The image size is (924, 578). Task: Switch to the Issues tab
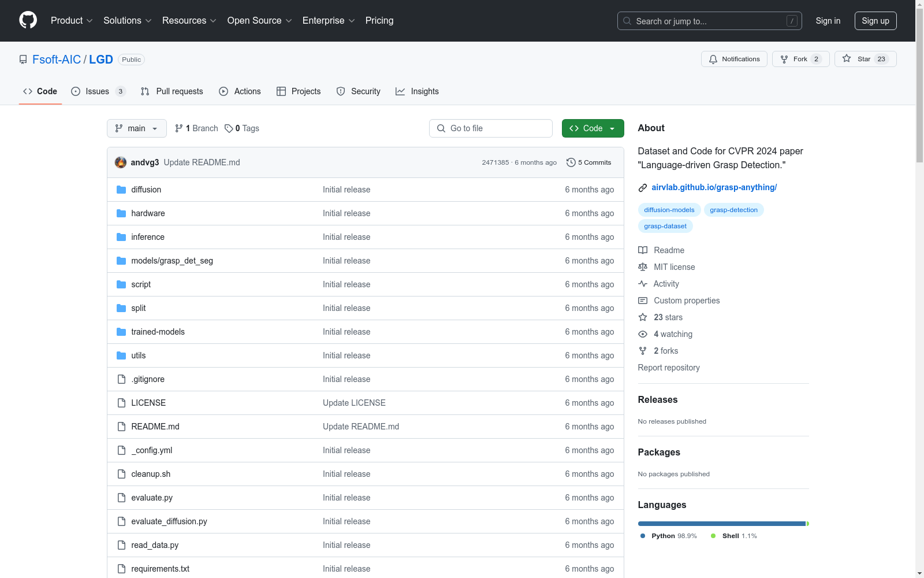pos(98,91)
